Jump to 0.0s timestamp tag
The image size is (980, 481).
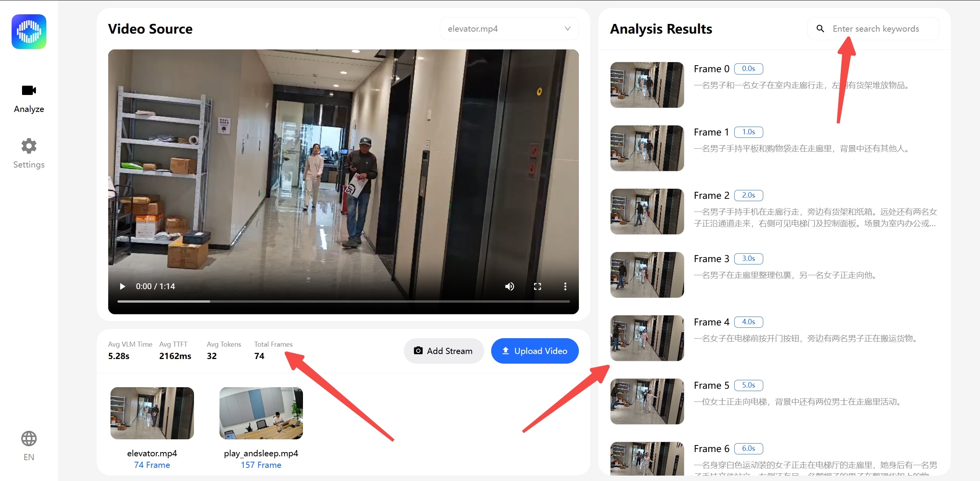click(749, 69)
